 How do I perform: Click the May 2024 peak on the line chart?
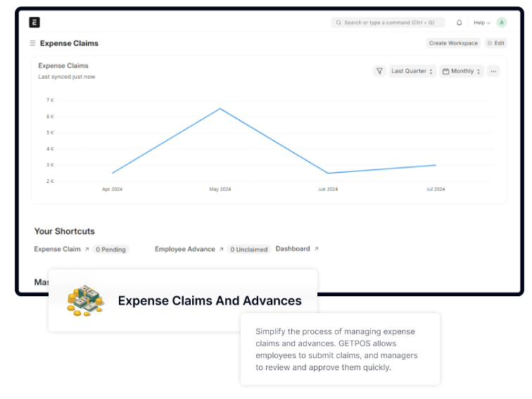(x=220, y=108)
